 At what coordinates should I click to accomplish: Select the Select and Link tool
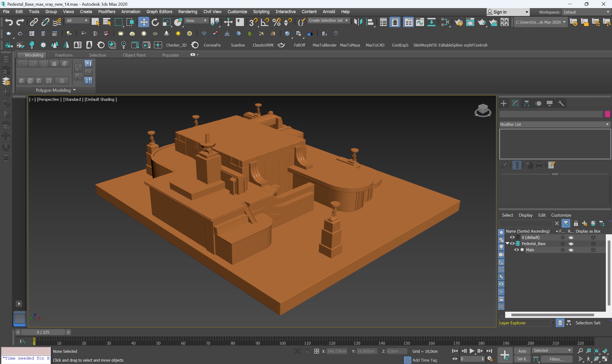click(34, 22)
